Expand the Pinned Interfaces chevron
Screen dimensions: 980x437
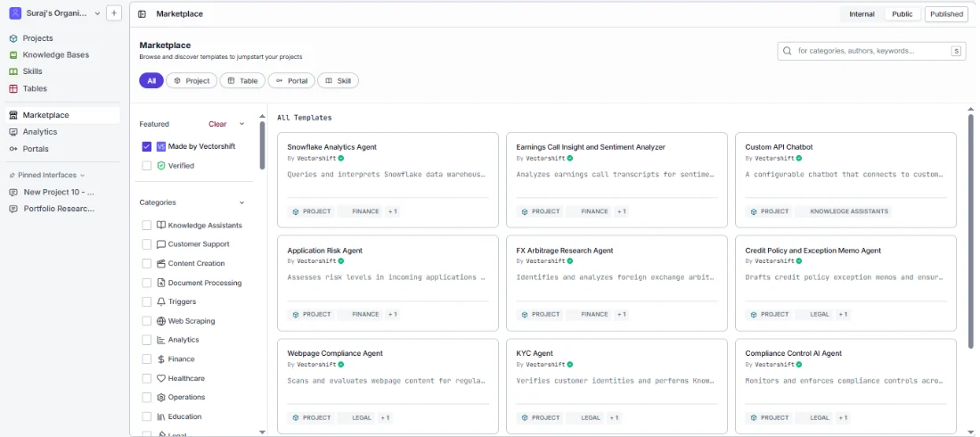[83, 176]
